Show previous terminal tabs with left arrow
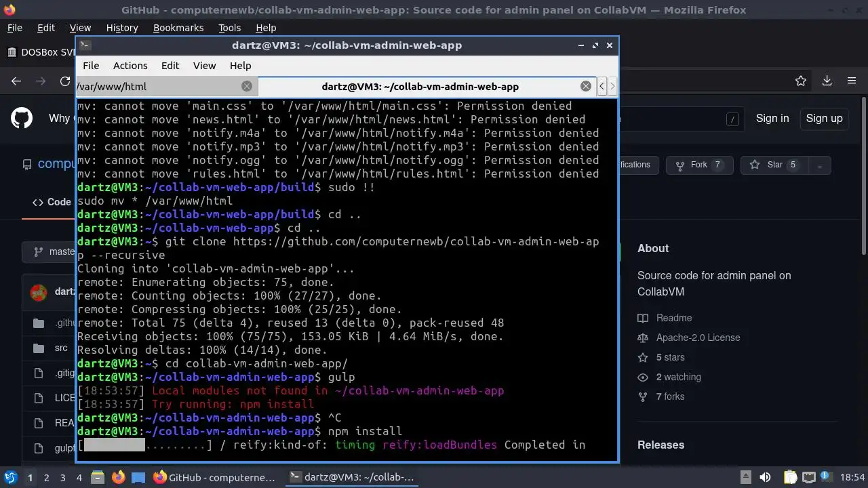 [x=601, y=86]
